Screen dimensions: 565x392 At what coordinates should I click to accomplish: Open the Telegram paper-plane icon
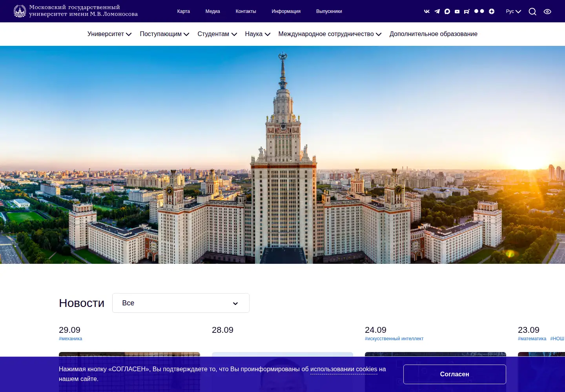click(437, 11)
